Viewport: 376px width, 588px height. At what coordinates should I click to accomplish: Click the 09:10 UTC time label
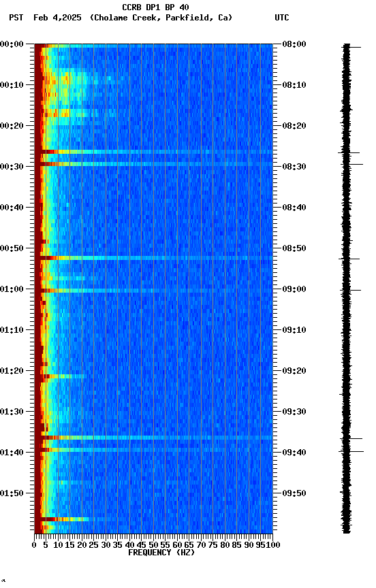point(294,330)
